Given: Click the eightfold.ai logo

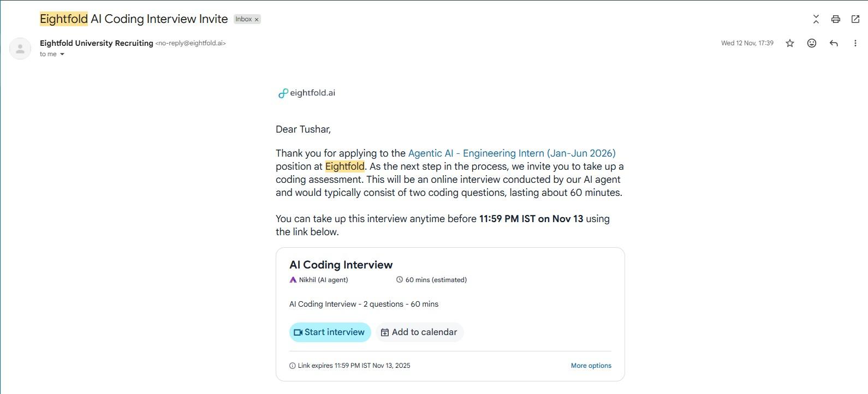Looking at the screenshot, I should coord(306,93).
